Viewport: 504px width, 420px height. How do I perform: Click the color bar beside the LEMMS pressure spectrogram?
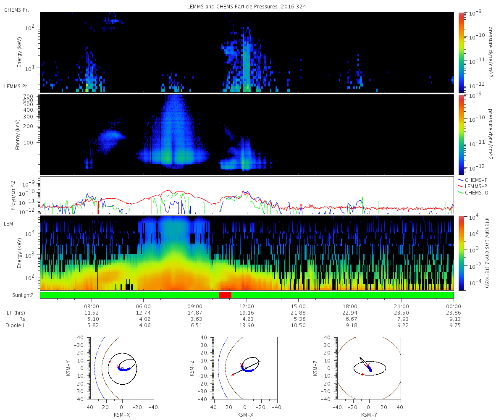pyautogui.click(x=461, y=134)
